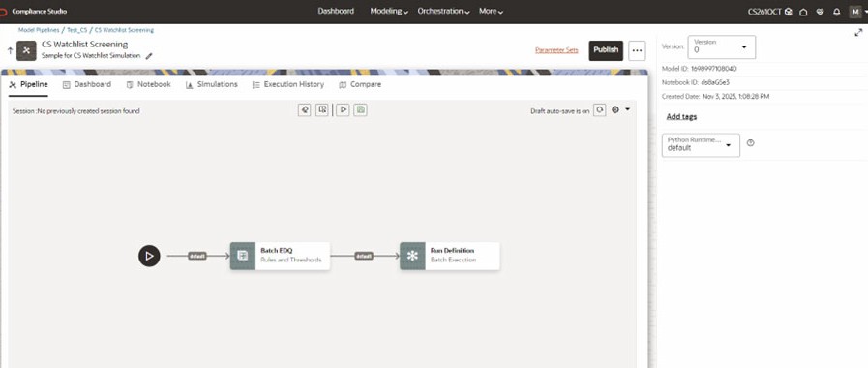Expand the More menu
868x368 pixels.
pos(491,11)
